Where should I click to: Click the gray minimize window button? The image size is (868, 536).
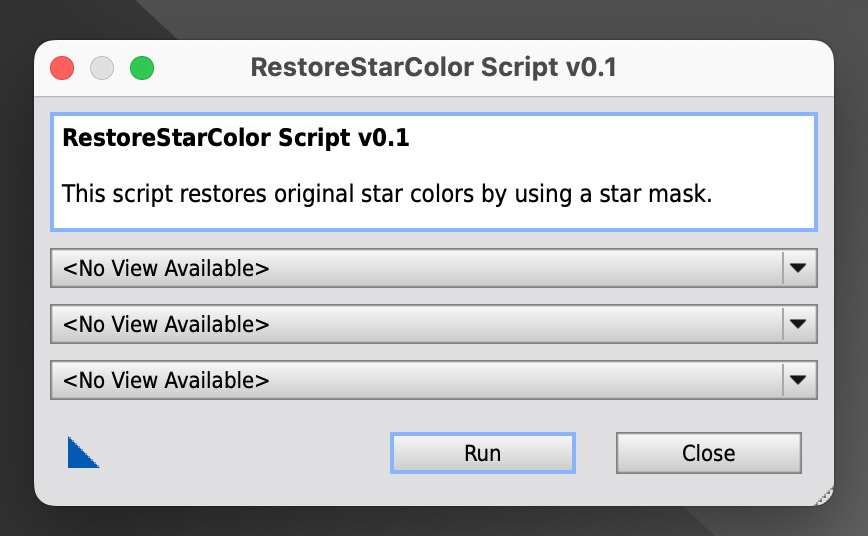(x=102, y=68)
